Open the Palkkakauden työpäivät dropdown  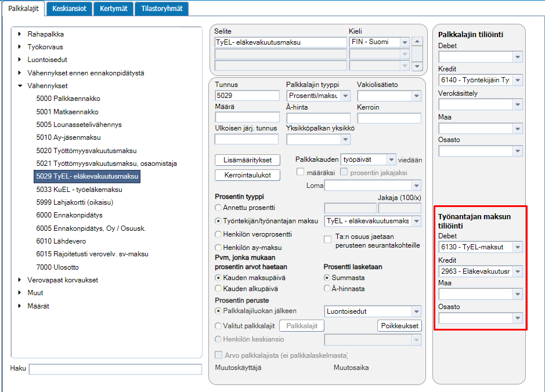[x=391, y=159]
